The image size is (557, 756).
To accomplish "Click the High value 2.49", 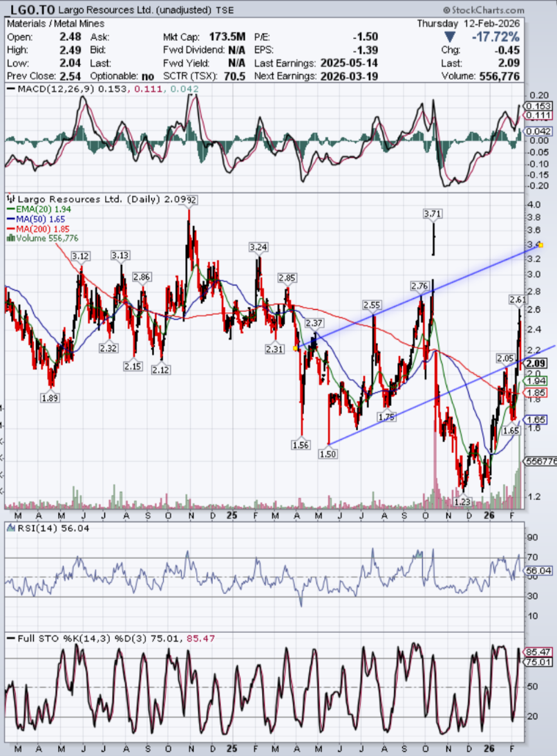I will 70,50.
